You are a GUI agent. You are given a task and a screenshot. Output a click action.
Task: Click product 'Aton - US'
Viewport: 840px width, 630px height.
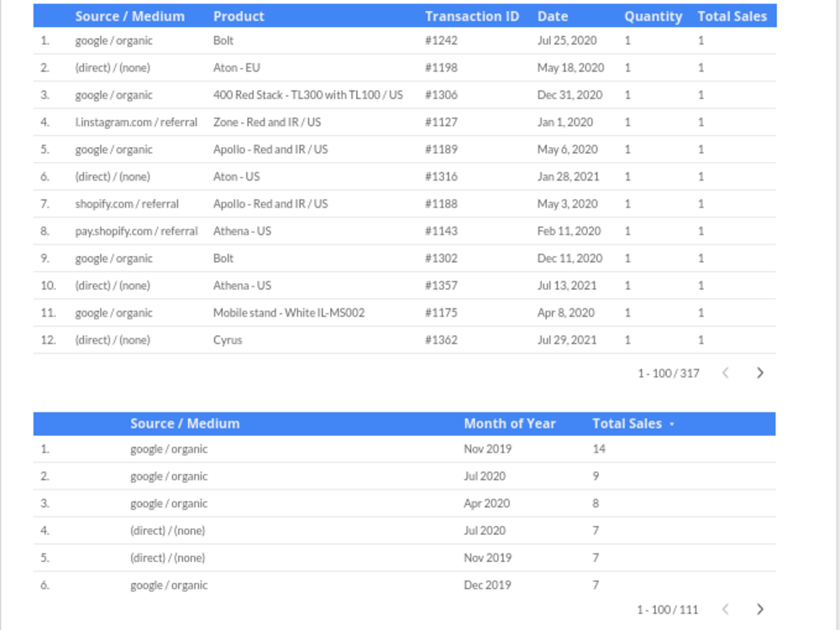coord(236,176)
